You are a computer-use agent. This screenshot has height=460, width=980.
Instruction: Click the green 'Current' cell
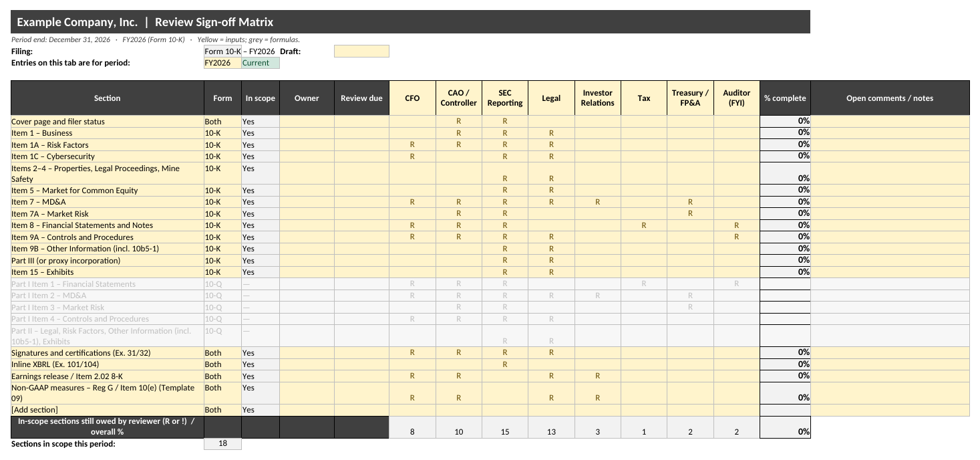click(261, 63)
